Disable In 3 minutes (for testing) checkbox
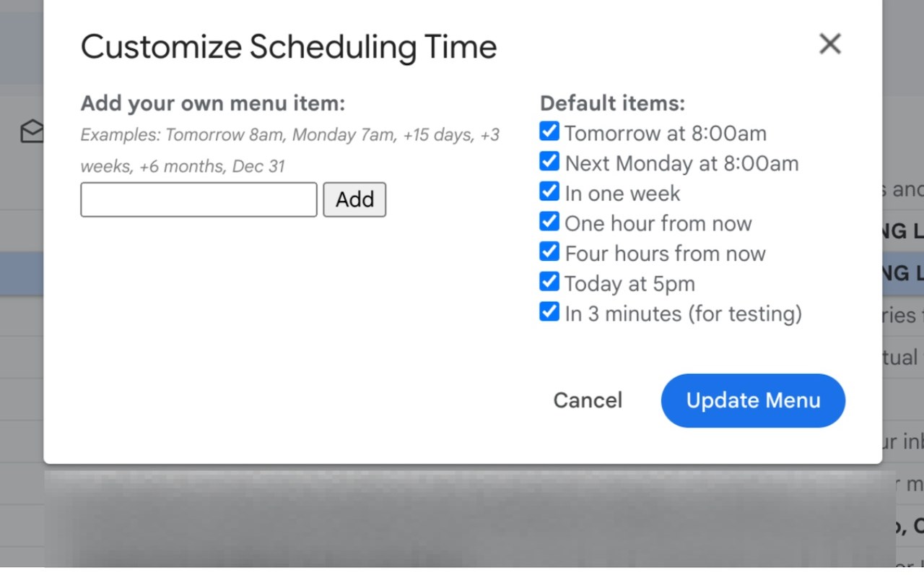Viewport: 924px width, 578px height. coord(549,312)
